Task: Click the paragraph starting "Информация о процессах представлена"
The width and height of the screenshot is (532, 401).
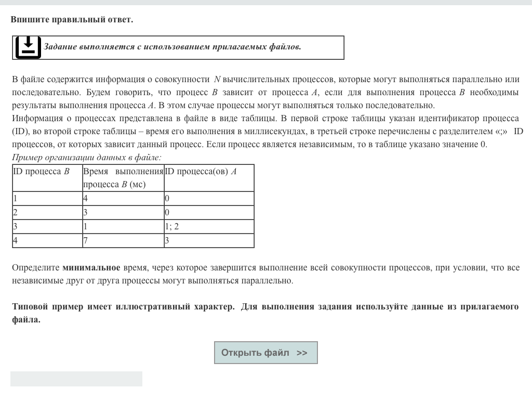Action: (265, 131)
